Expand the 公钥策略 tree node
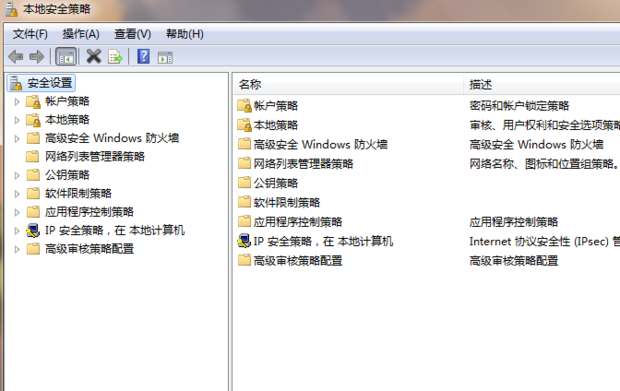This screenshot has width=620, height=391. coord(17,175)
